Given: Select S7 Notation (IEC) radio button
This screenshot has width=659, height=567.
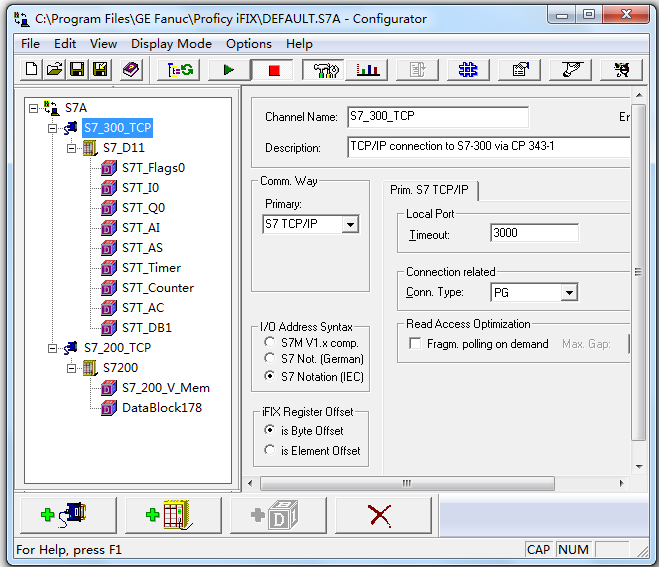Looking at the screenshot, I should [x=269, y=376].
